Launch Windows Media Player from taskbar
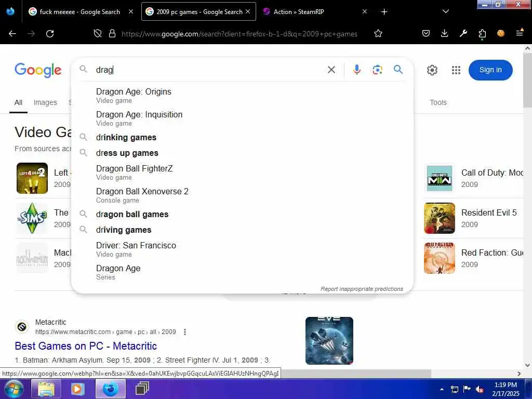Viewport: 532px width, 399px height. pos(78,389)
